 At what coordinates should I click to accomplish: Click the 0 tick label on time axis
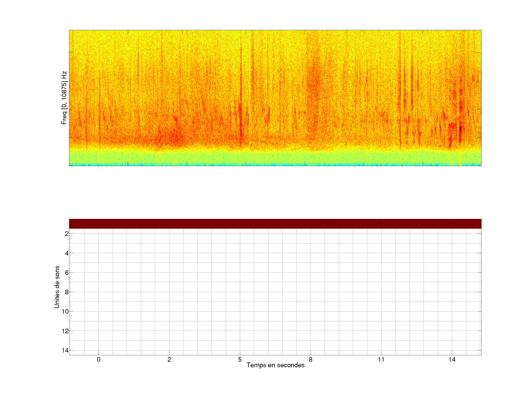tap(99, 359)
